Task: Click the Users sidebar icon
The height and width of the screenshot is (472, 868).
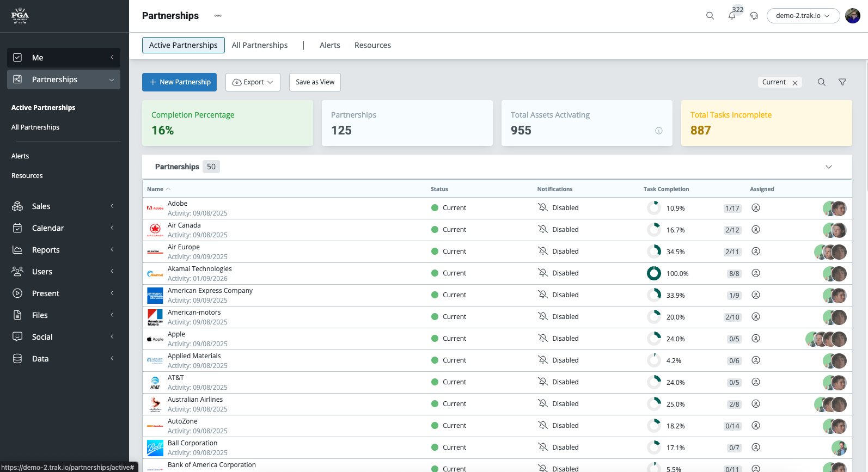Action: [17, 272]
